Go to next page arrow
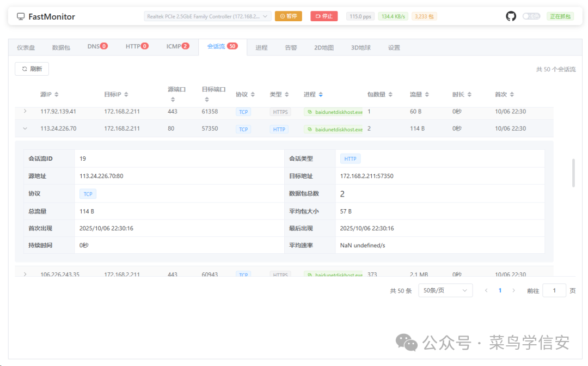The width and height of the screenshot is (588, 366). click(513, 291)
